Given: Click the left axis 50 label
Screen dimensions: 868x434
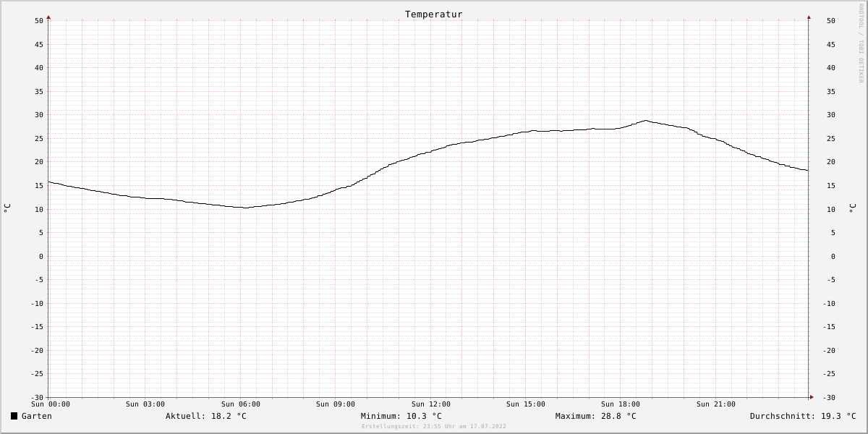Looking at the screenshot, I should pos(39,21).
